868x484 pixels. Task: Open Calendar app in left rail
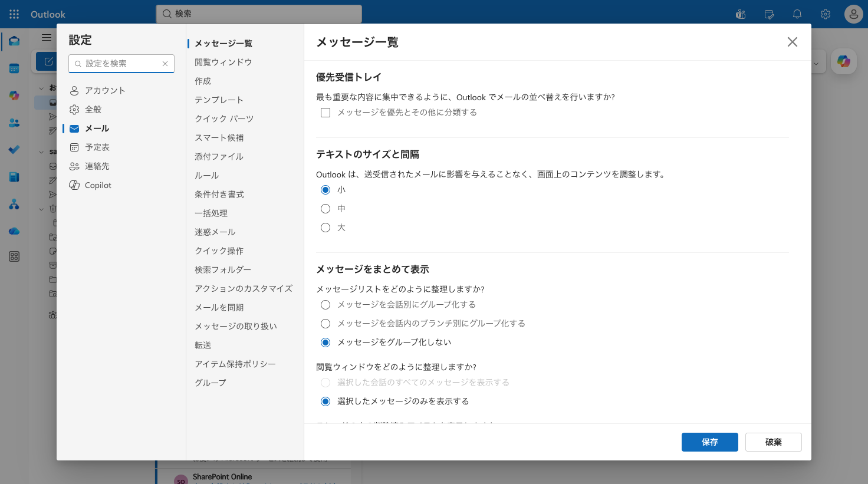coord(14,68)
